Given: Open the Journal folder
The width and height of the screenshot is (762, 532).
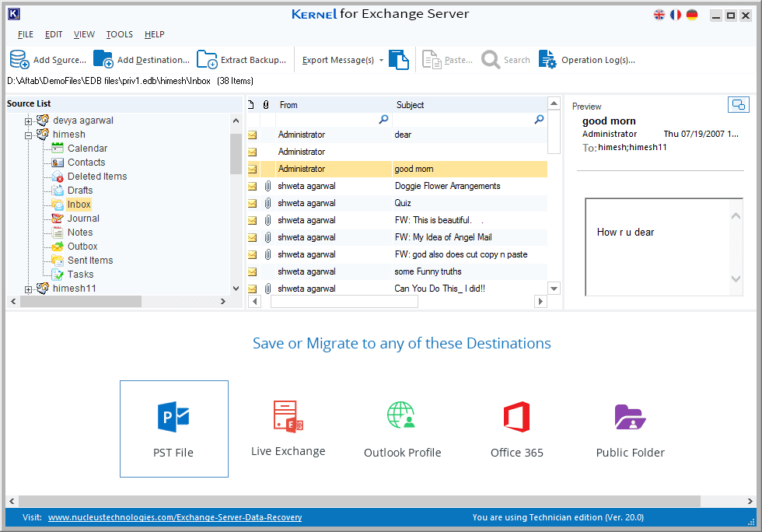Looking at the screenshot, I should tap(83, 219).
